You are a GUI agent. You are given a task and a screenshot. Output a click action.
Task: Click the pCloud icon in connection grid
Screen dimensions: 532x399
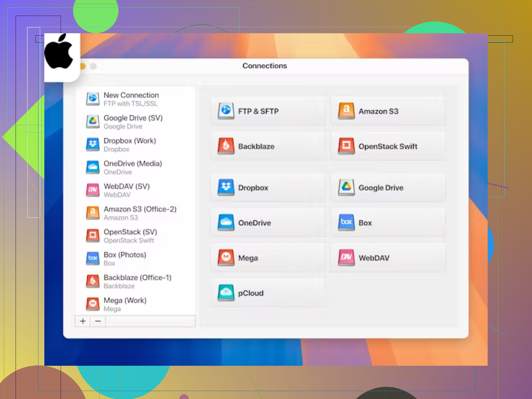click(x=226, y=293)
